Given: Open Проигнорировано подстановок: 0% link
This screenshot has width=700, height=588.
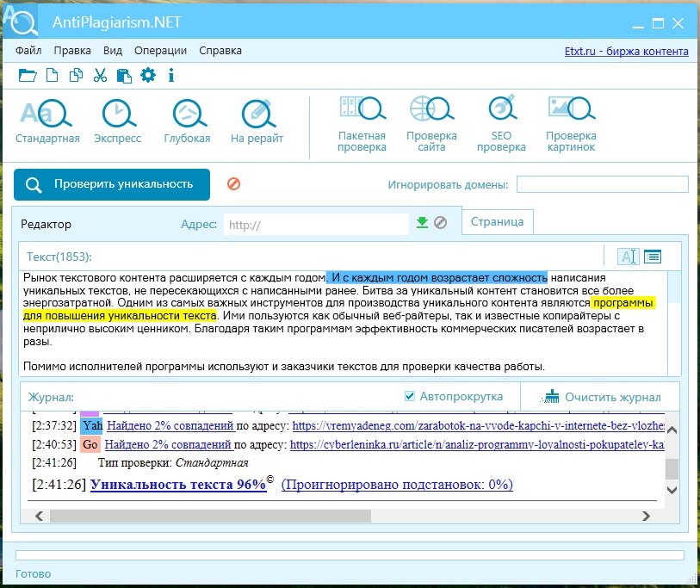Looking at the screenshot, I should tap(397, 485).
